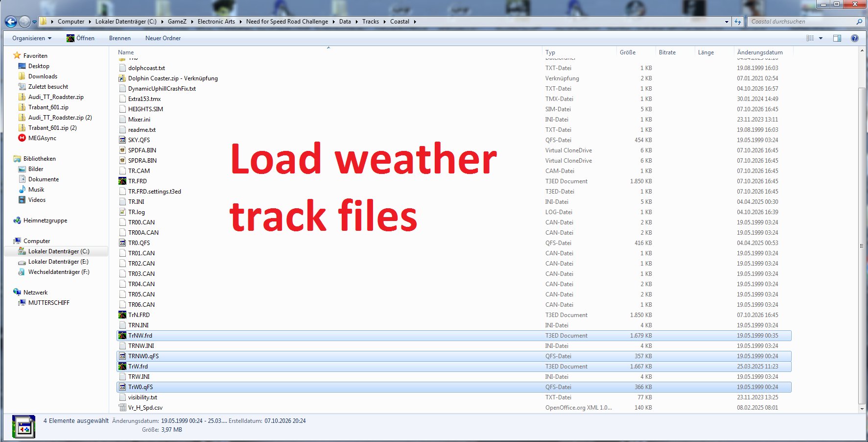
Task: Select Heimnetzgruppe in sidebar
Action: (45, 221)
